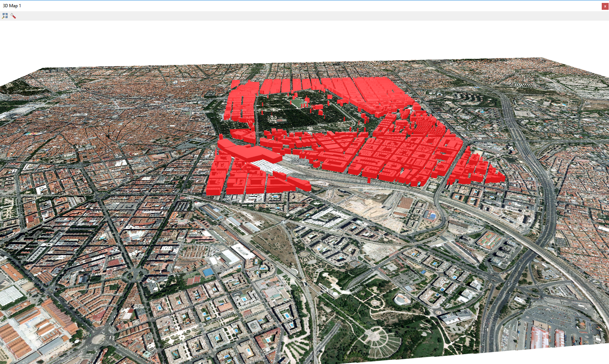Click the empty gray toolbar area
609x364 pixels.
click(291, 16)
